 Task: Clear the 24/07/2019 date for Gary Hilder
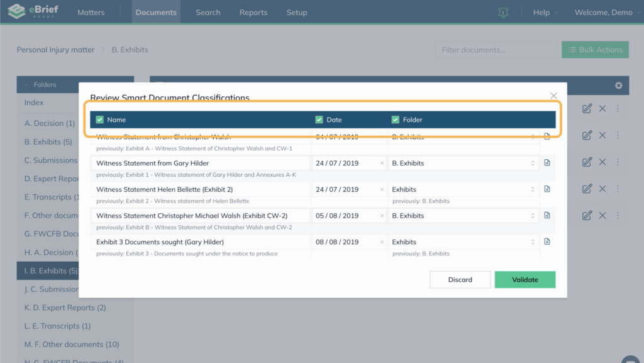(382, 164)
